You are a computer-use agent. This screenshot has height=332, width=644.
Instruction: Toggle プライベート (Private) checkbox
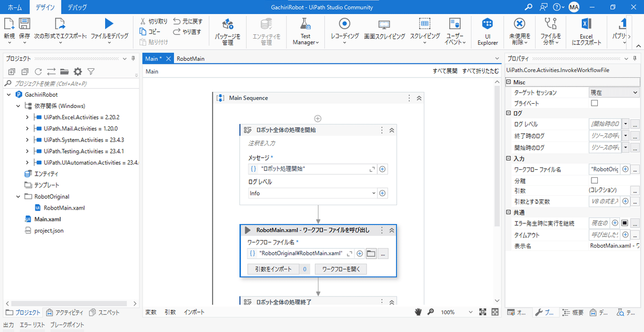(594, 103)
